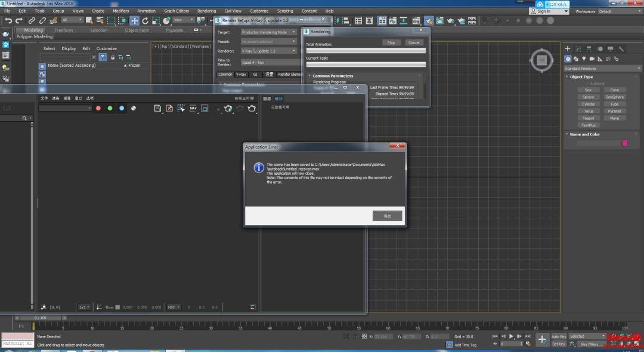
Task: Open the Renderer V-Ray dropdown
Action: (x=268, y=51)
